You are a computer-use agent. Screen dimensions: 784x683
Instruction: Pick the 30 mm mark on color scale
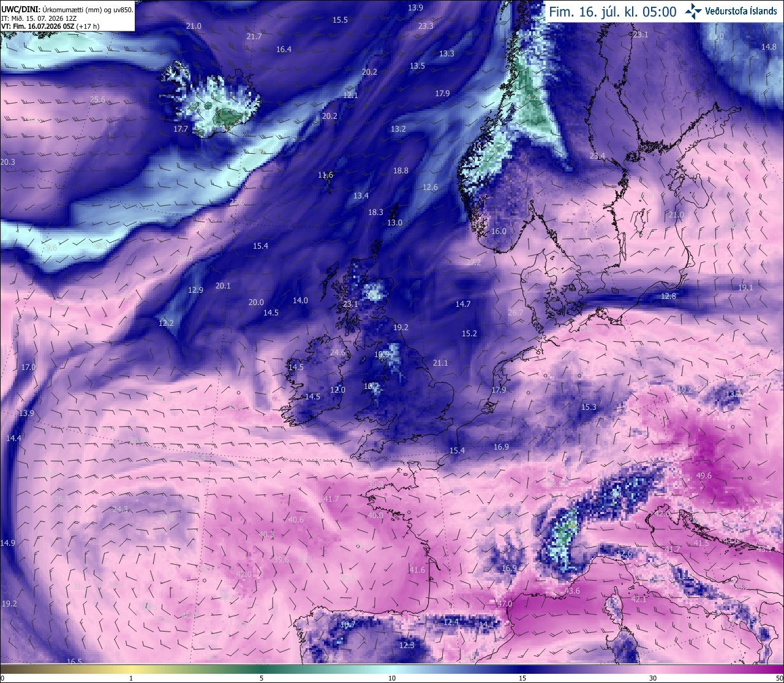click(653, 677)
